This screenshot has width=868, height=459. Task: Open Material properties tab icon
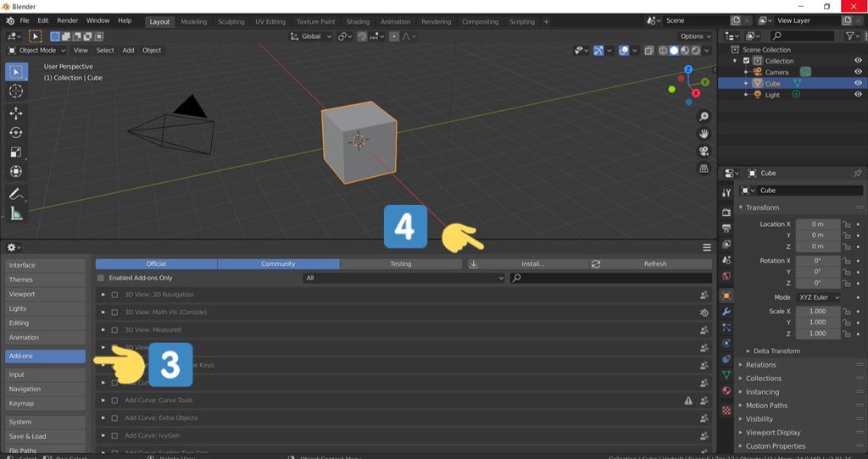(726, 390)
